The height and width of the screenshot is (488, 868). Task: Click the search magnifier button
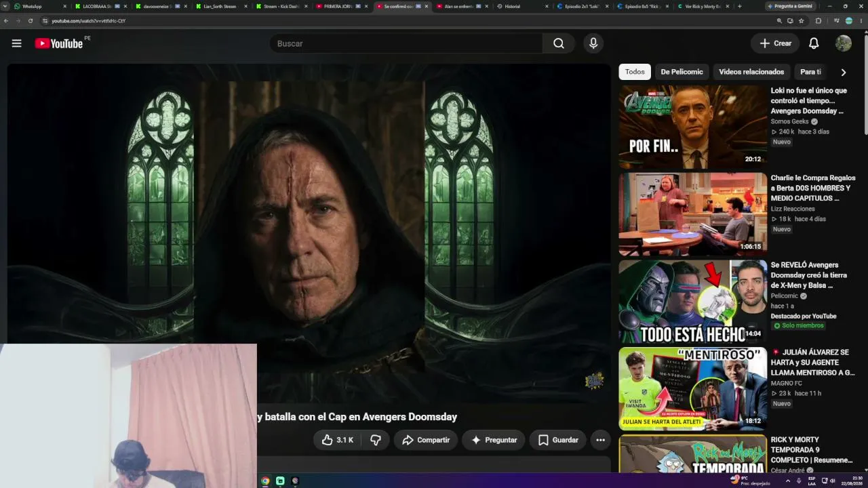pyautogui.click(x=558, y=43)
